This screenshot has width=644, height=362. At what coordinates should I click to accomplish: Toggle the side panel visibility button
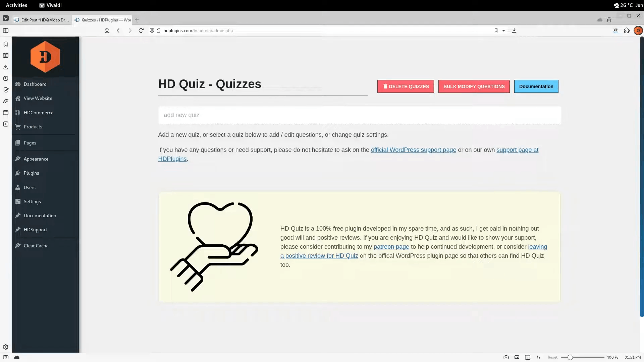(x=6, y=31)
